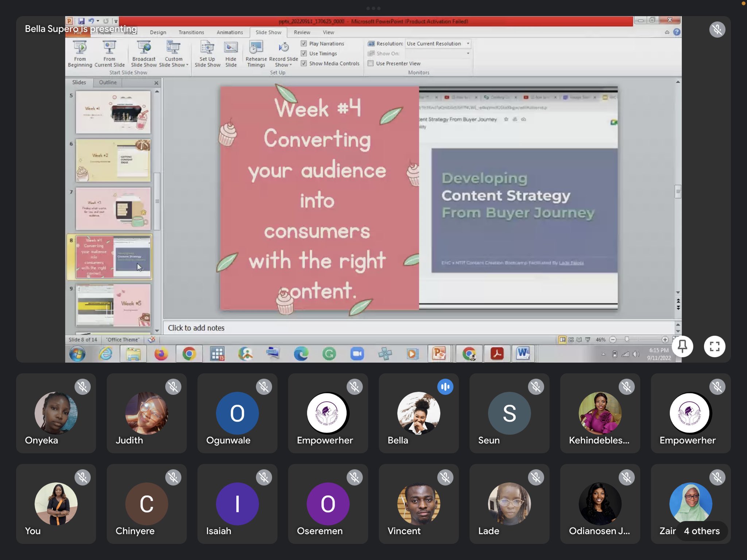
Task: Click the PowerPoint Help question icon
Action: coord(677,32)
